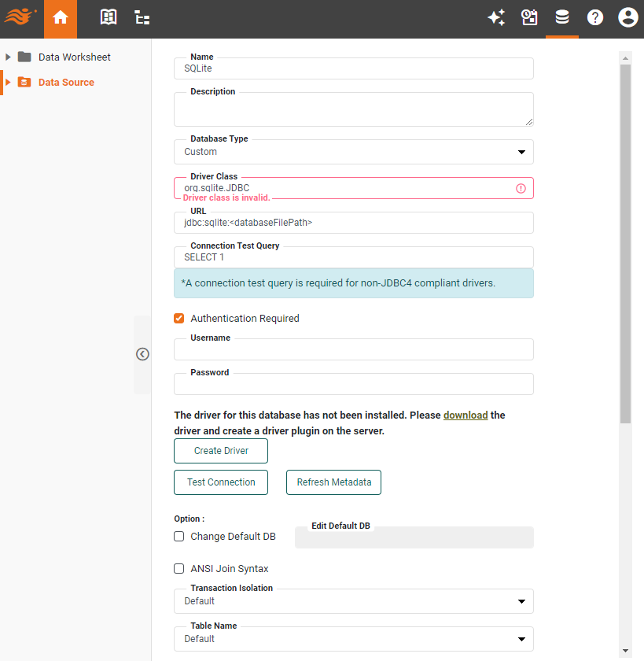644x661 pixels.
Task: Click the Create Driver button
Action: click(x=220, y=450)
